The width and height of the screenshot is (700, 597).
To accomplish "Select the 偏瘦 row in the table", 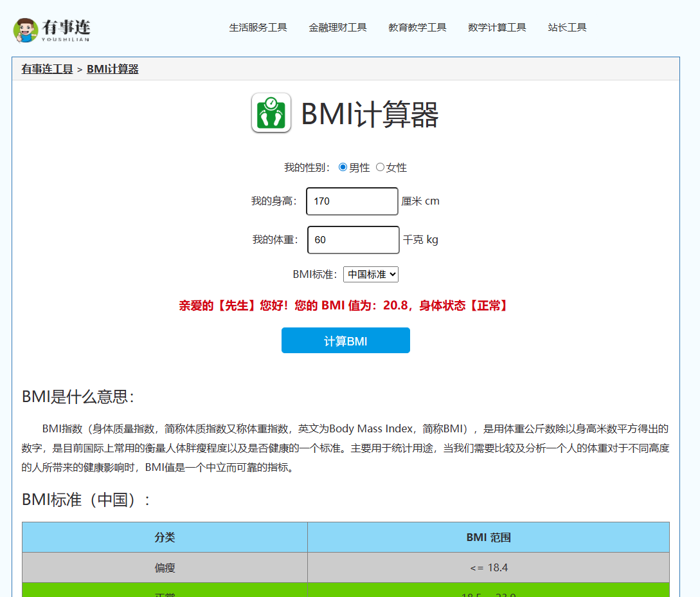I will [165, 567].
